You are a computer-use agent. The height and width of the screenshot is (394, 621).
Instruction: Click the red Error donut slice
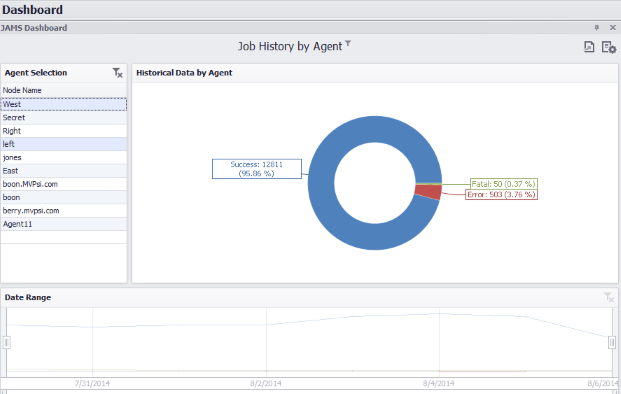[428, 192]
